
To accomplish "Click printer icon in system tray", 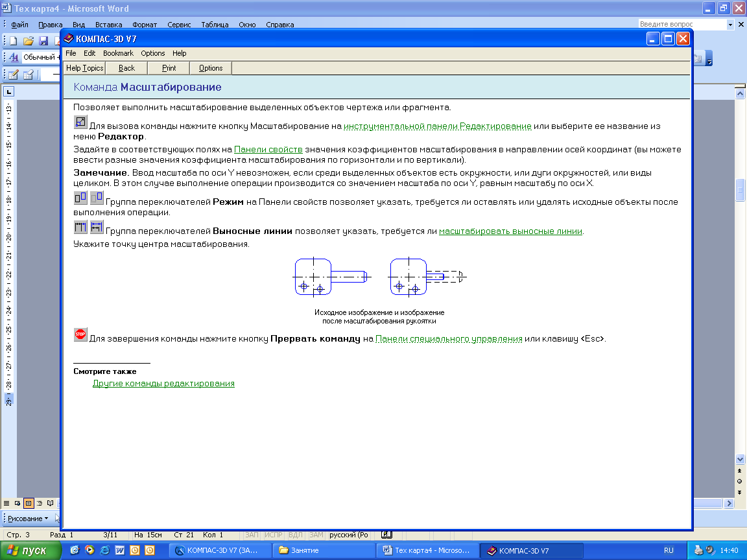I will click(x=698, y=550).
